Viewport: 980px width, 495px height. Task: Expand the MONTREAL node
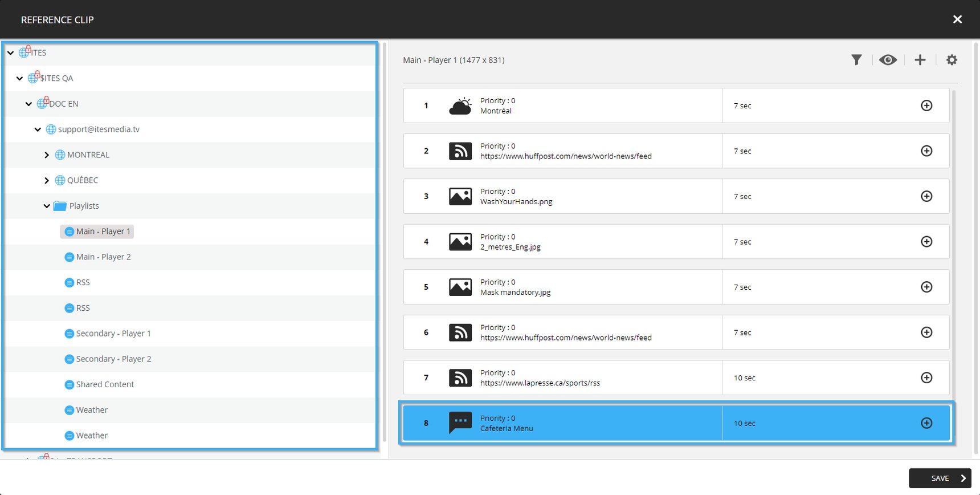coord(47,155)
